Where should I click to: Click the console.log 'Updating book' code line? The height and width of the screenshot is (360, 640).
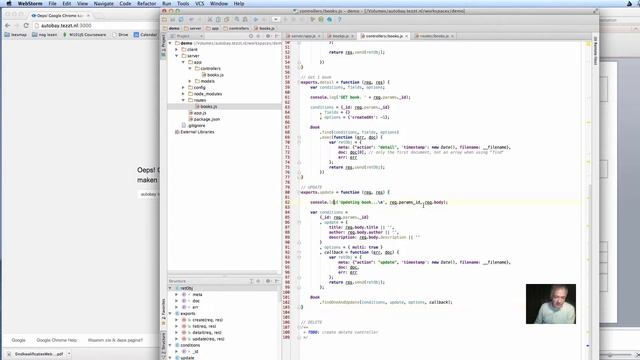379,202
